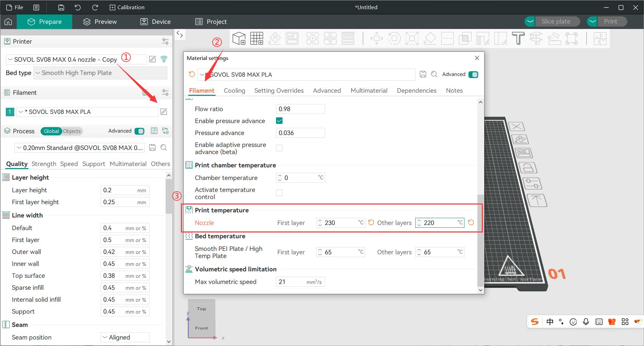Reset Other layers nozzle temperature value
This screenshot has width=644, height=346.
tap(471, 223)
